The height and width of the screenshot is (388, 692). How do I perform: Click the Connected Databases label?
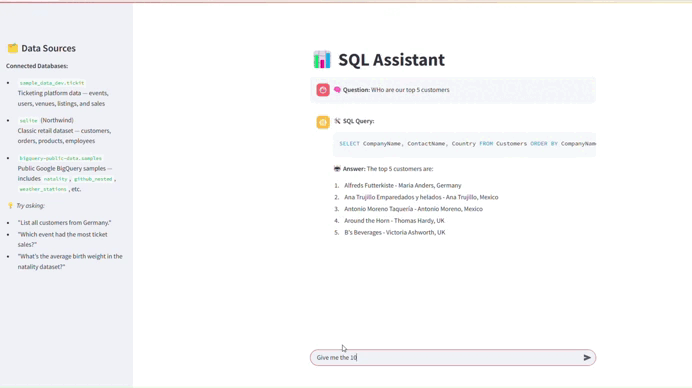37,66
